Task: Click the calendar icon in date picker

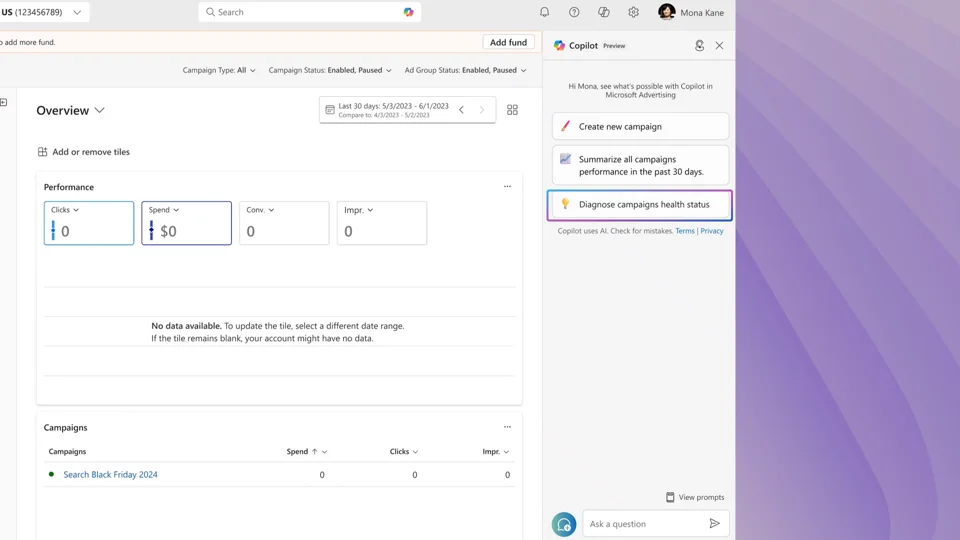Action: pos(330,110)
